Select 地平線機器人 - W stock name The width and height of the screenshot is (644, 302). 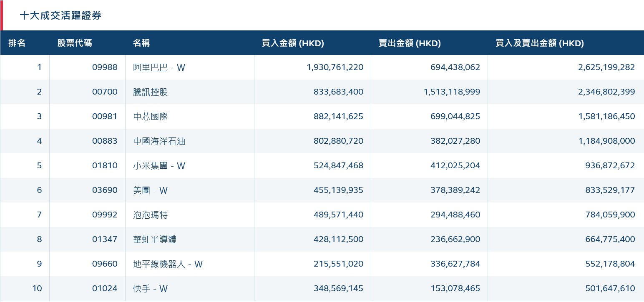(168, 264)
